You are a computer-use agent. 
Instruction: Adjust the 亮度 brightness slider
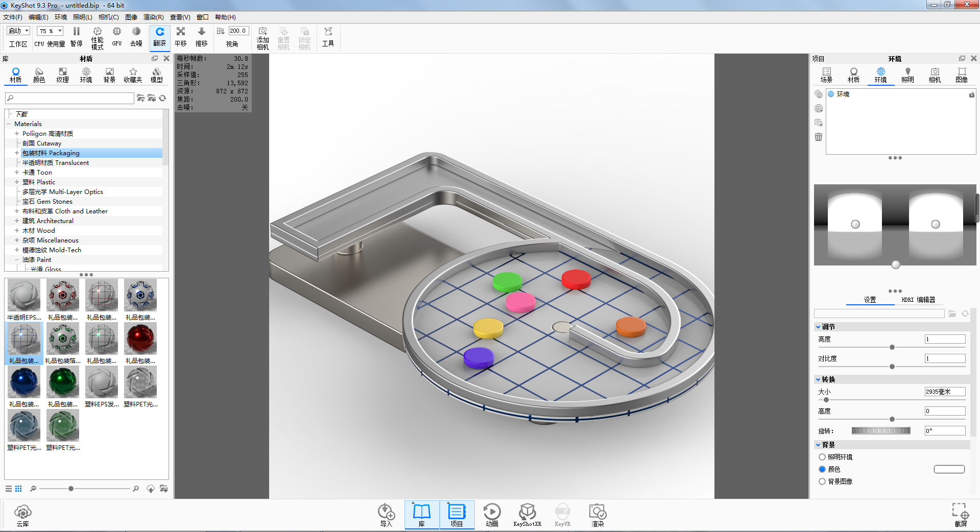click(892, 348)
